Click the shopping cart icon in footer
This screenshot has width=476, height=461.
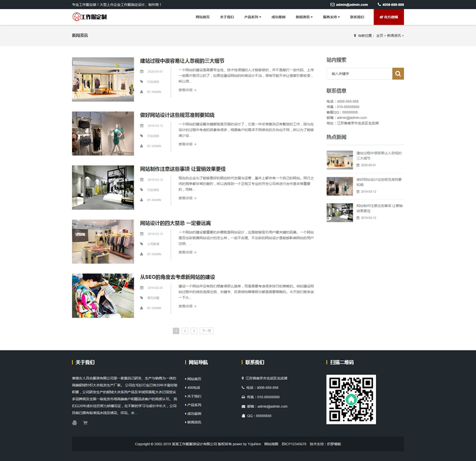[x=85, y=423]
